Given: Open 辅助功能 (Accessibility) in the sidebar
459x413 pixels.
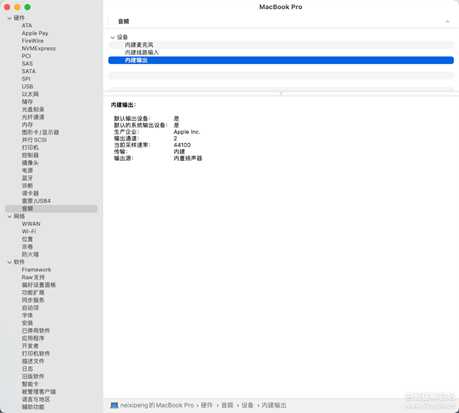Looking at the screenshot, I should (x=33, y=407).
